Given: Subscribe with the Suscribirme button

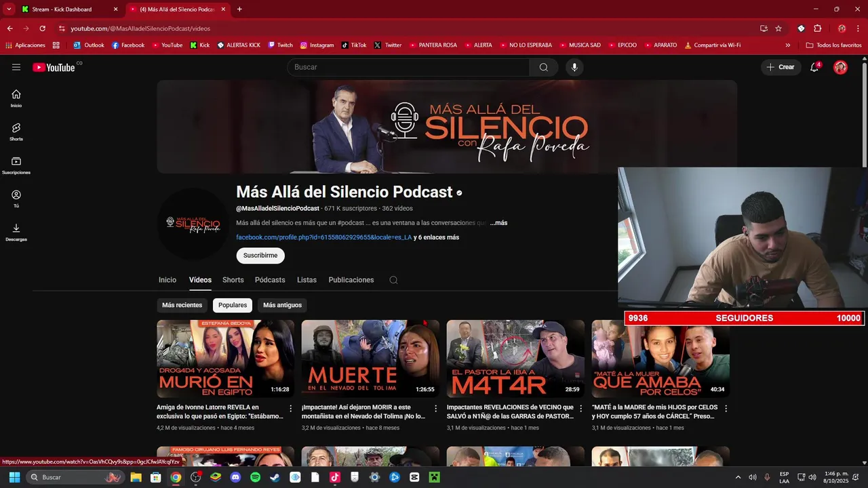Looking at the screenshot, I should pos(260,256).
